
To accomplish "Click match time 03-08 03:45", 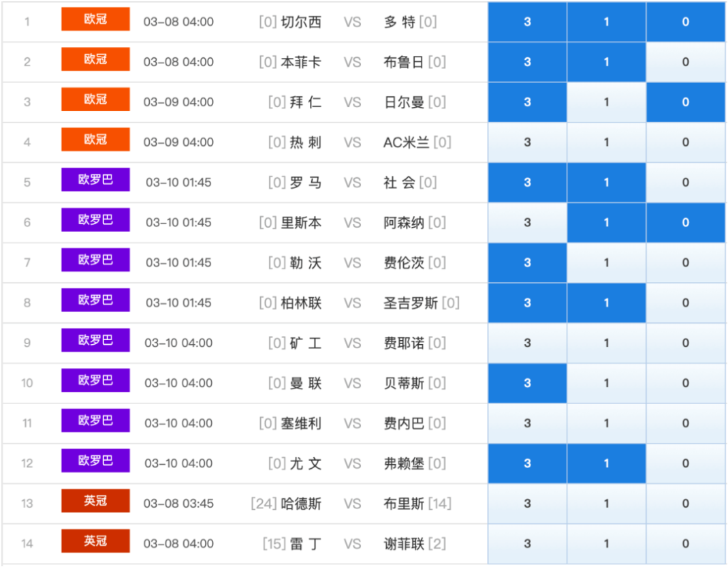I will coord(178,504).
